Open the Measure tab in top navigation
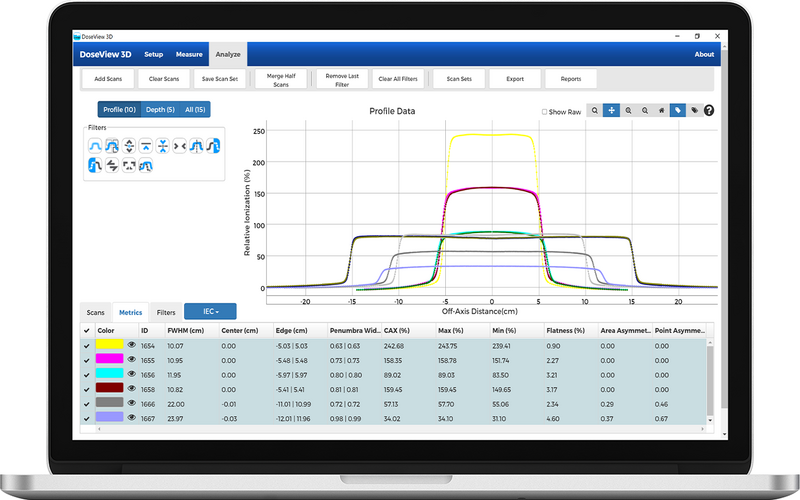The height and width of the screenshot is (500, 800). 189,54
